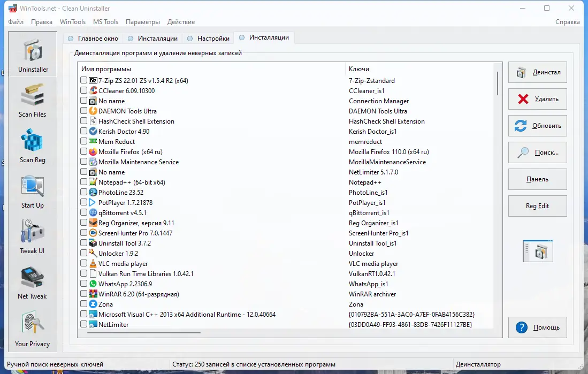The height and width of the screenshot is (374, 588).
Task: Click the Reg Edit button
Action: point(537,206)
